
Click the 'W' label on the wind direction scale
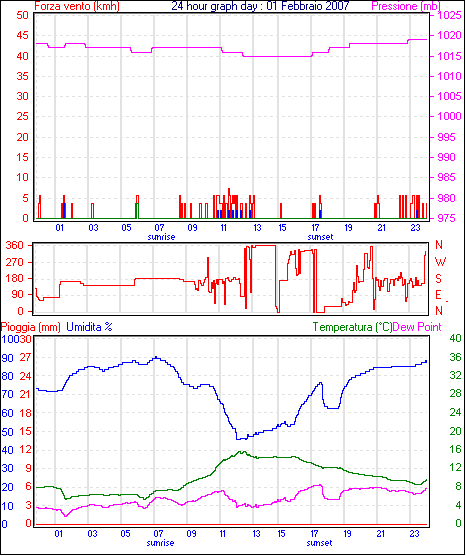[440, 262]
